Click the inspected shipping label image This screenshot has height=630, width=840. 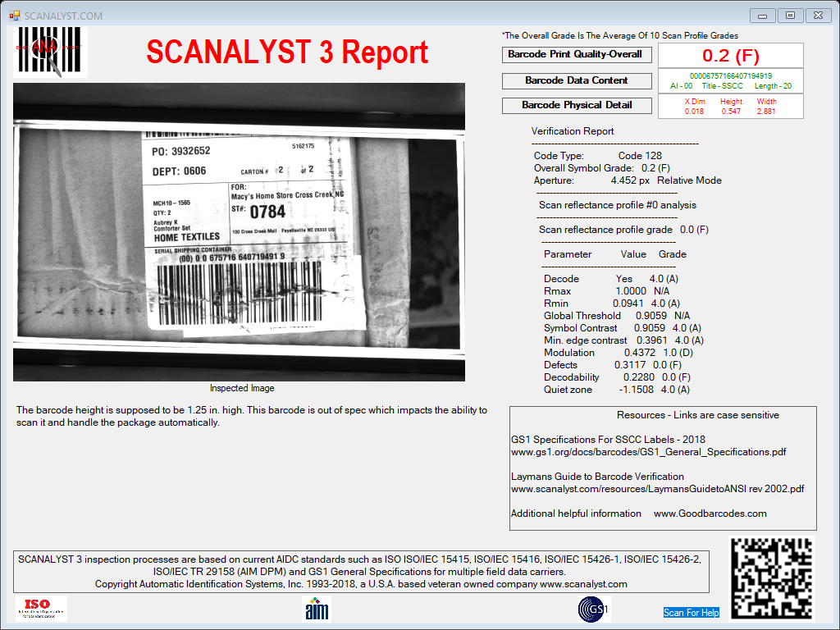coord(239,232)
